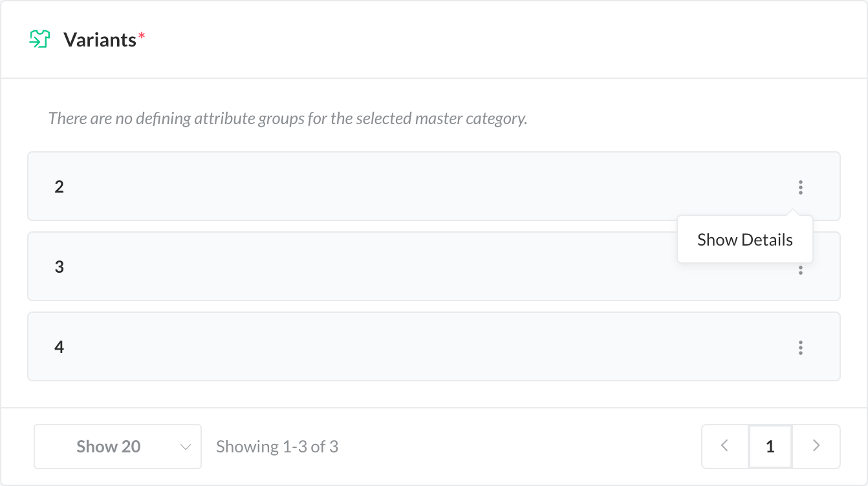Open the three-dot menu on variant 3

click(801, 270)
